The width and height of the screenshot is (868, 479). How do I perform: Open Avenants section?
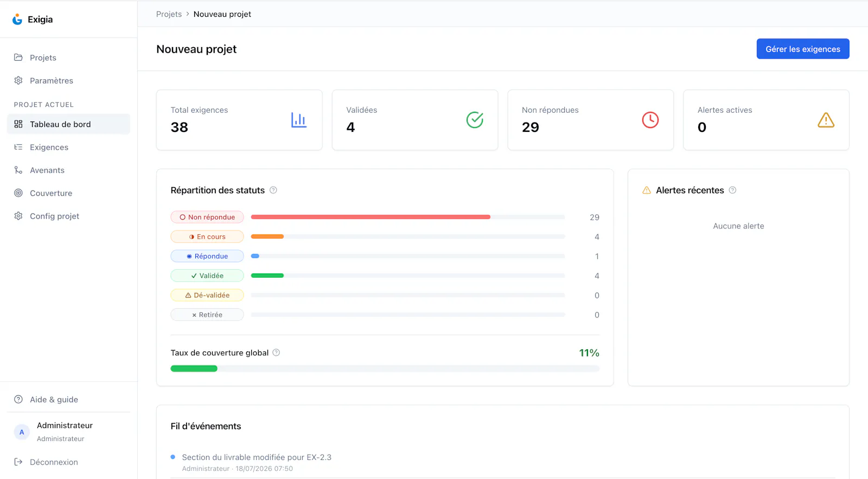point(68,170)
